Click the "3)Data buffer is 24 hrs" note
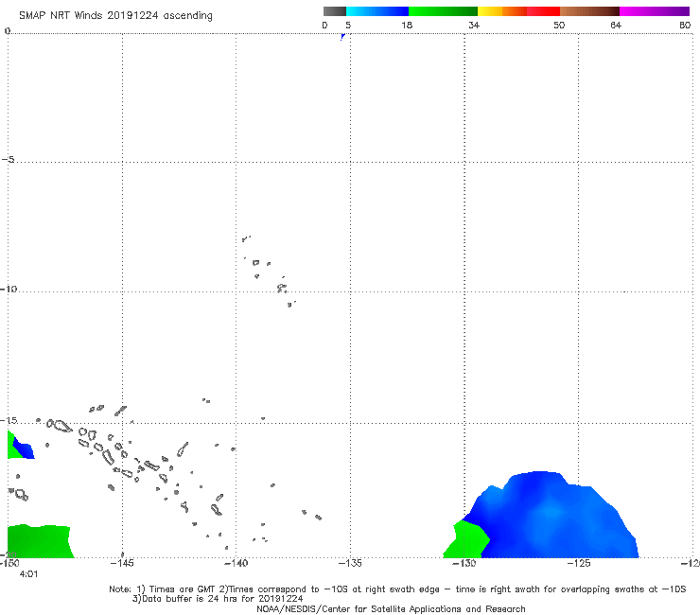700x615 pixels. click(x=218, y=599)
